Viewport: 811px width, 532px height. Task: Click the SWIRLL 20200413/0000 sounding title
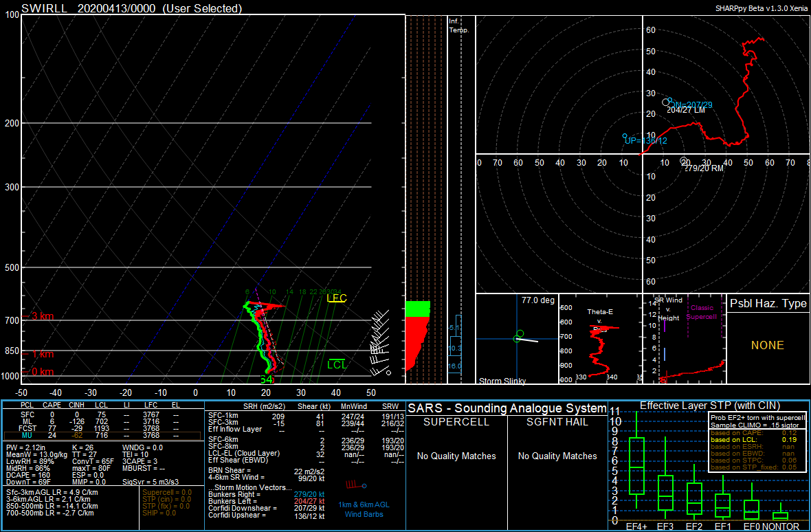tap(131, 8)
